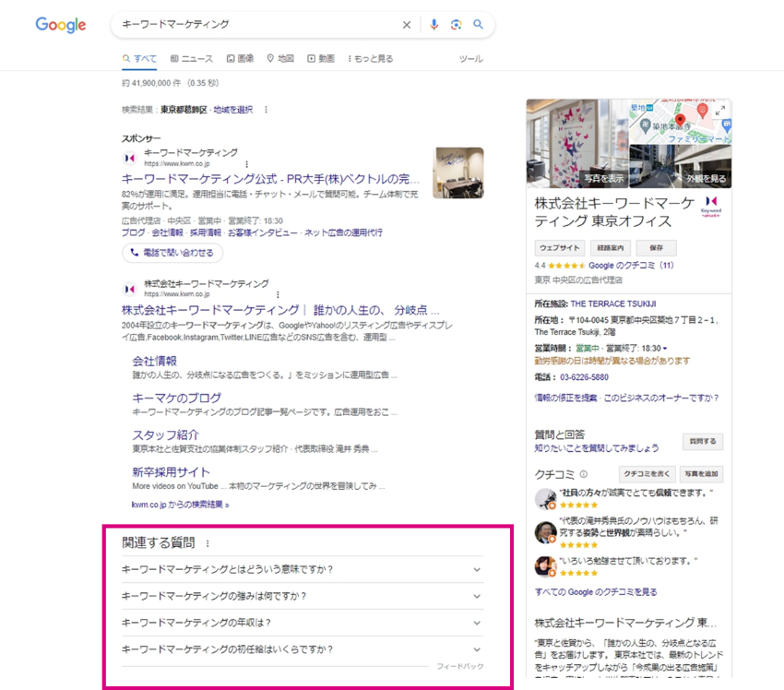The width and height of the screenshot is (784, 690).
Task: Open sponsored ad's three-dot menu
Action: (x=246, y=164)
